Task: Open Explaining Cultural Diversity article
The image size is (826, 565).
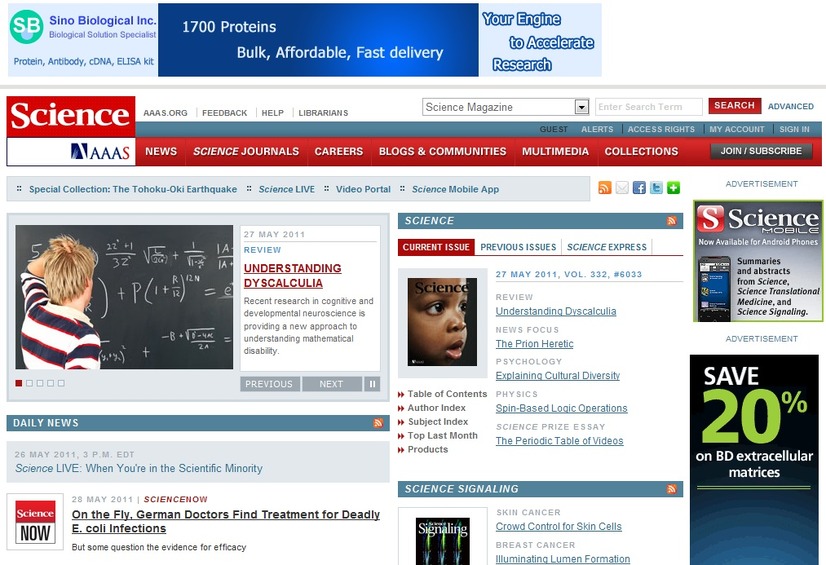Action: point(557,376)
